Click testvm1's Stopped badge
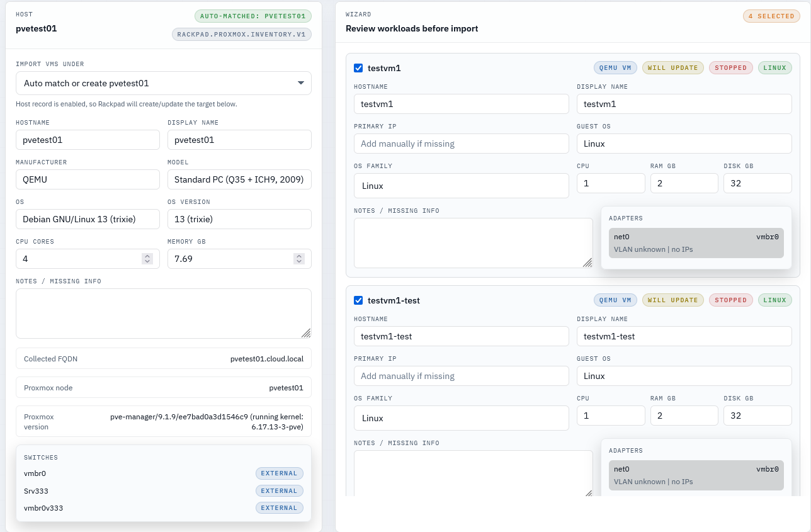This screenshot has width=811, height=532. [x=731, y=68]
